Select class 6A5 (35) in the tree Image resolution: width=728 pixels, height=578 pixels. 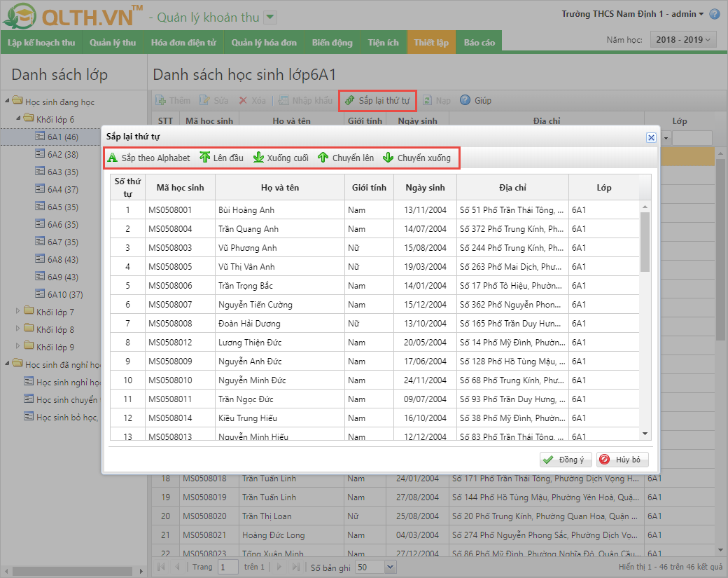click(x=62, y=207)
